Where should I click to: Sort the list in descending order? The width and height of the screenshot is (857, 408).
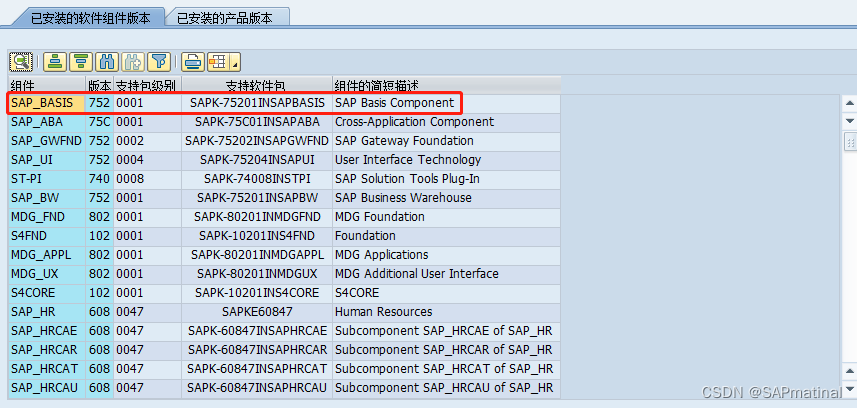coord(81,62)
